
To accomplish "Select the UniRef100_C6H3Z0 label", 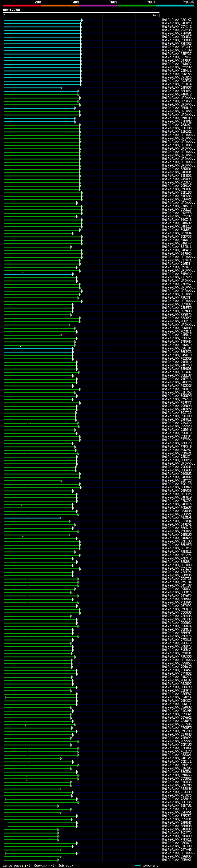I will pyautogui.click(x=177, y=700).
